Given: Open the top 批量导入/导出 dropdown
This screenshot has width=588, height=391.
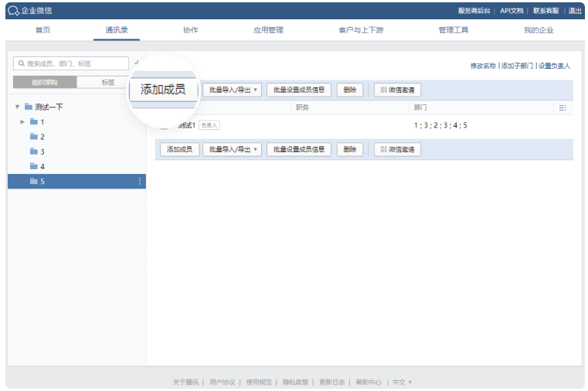Looking at the screenshot, I should click(x=233, y=90).
